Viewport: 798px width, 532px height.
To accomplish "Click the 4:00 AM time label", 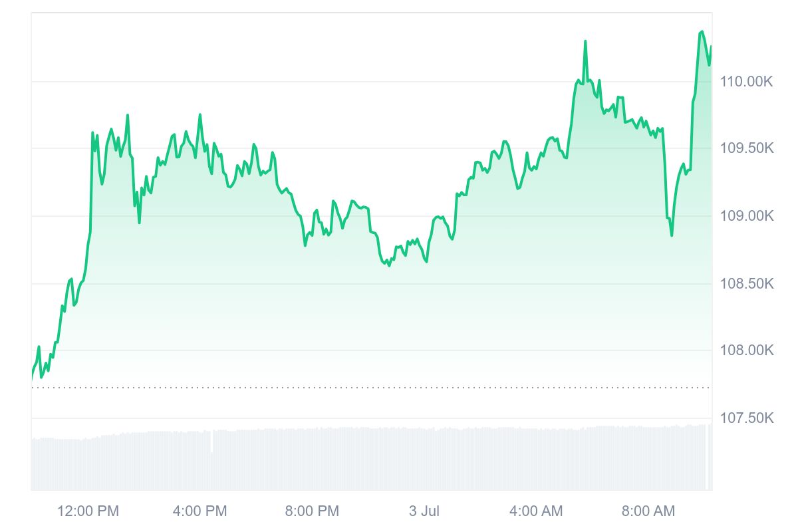I will [x=535, y=511].
